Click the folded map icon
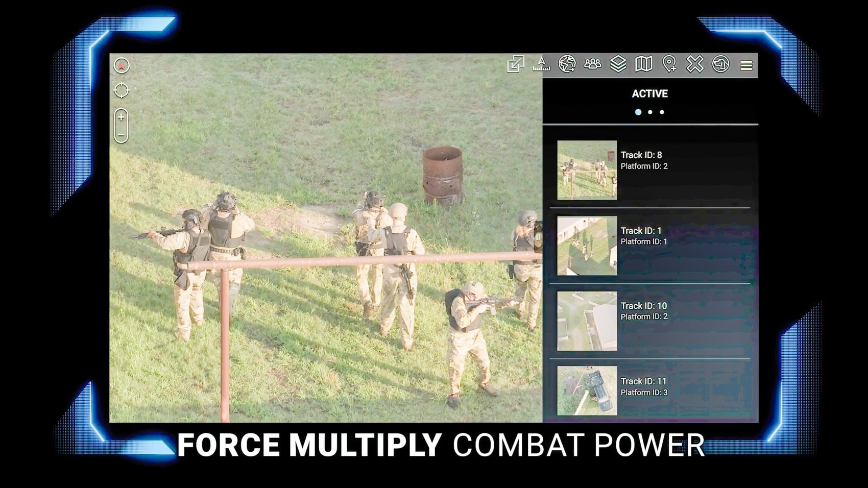Screen dimensions: 868x488 643,64
